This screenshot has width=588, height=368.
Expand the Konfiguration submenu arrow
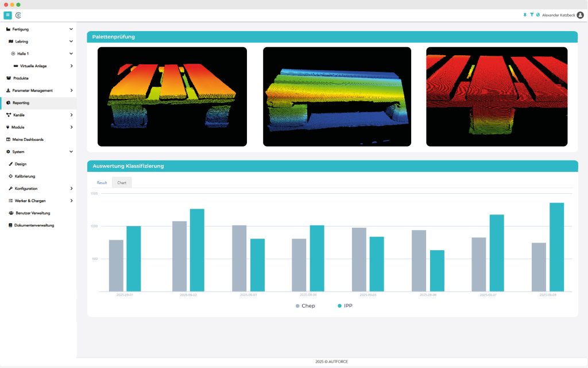(71, 189)
